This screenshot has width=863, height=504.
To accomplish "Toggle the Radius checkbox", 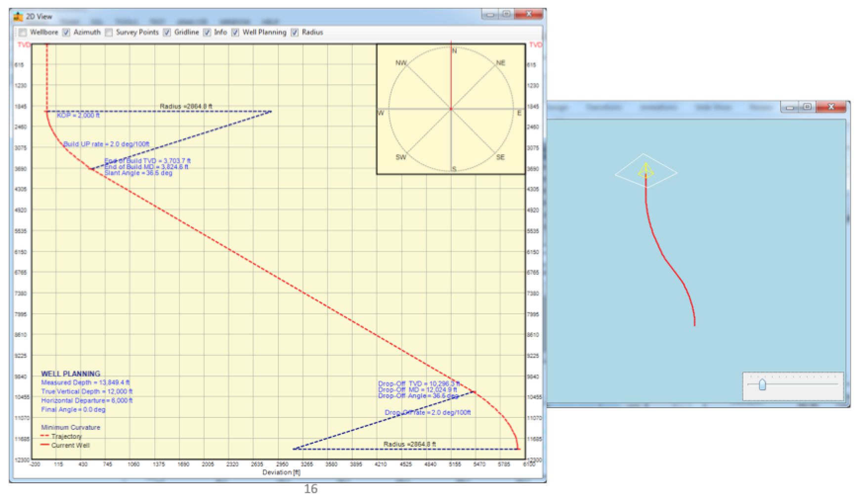I will [295, 32].
